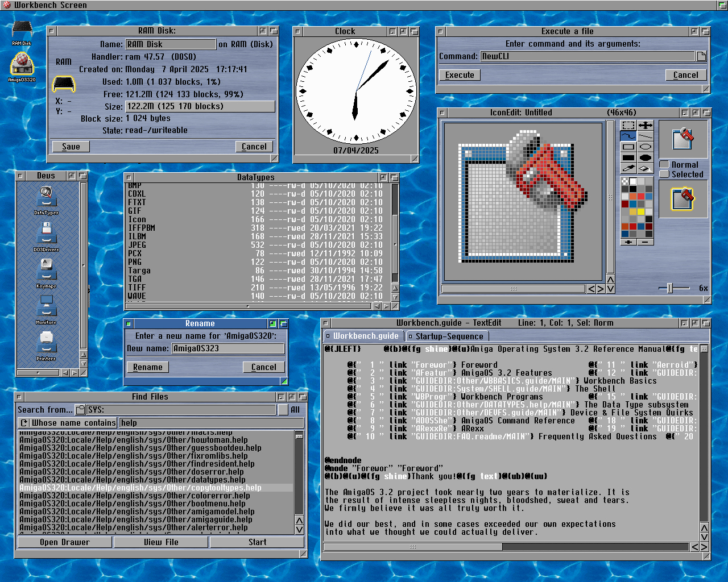The height and width of the screenshot is (582, 728).
Task: Click the Execute button
Action: pos(460,75)
